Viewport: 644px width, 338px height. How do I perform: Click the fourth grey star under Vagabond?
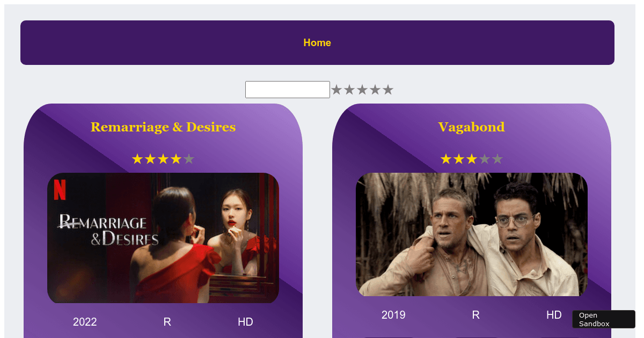485,159
